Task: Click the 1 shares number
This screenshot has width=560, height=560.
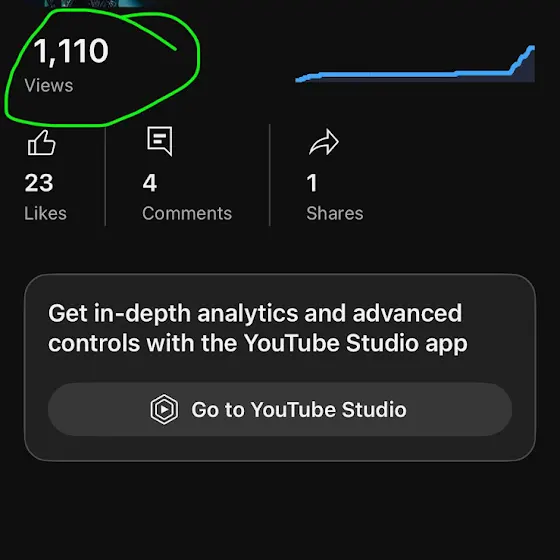Action: click(x=312, y=183)
